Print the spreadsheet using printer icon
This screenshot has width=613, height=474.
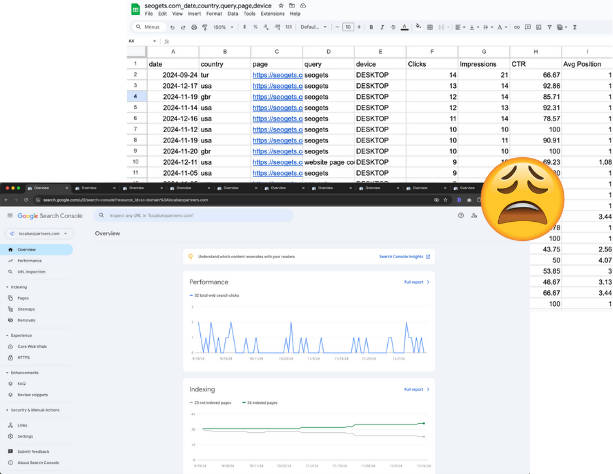tap(194, 27)
